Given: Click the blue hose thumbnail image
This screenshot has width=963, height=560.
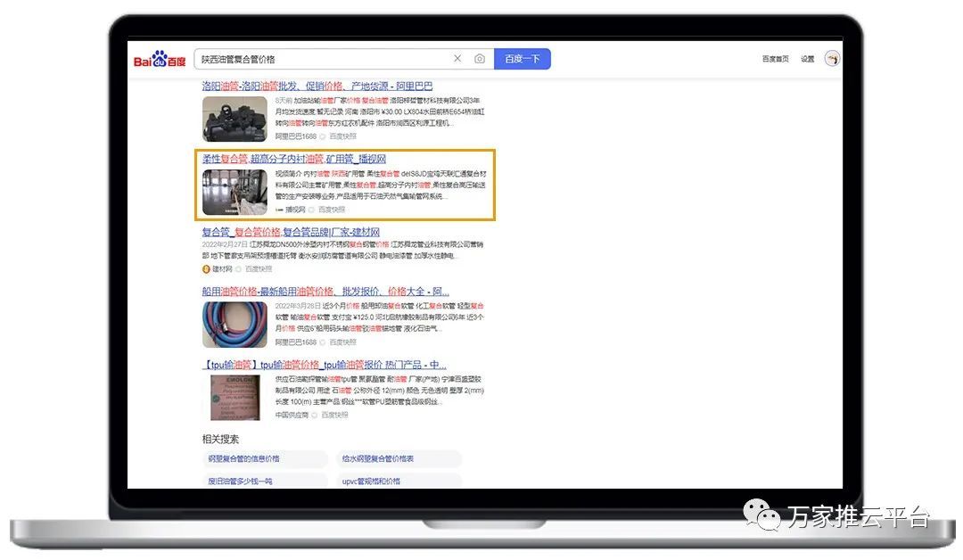Looking at the screenshot, I should click(234, 324).
